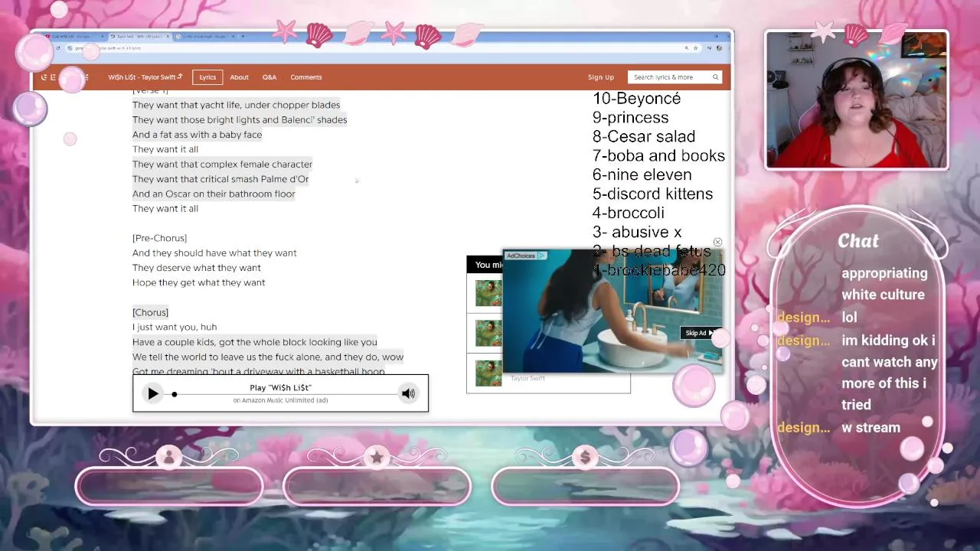Screen dimensions: 980x551
Task: Click the Wi$h Li$t - Taylor Swift header link
Action: tap(145, 77)
